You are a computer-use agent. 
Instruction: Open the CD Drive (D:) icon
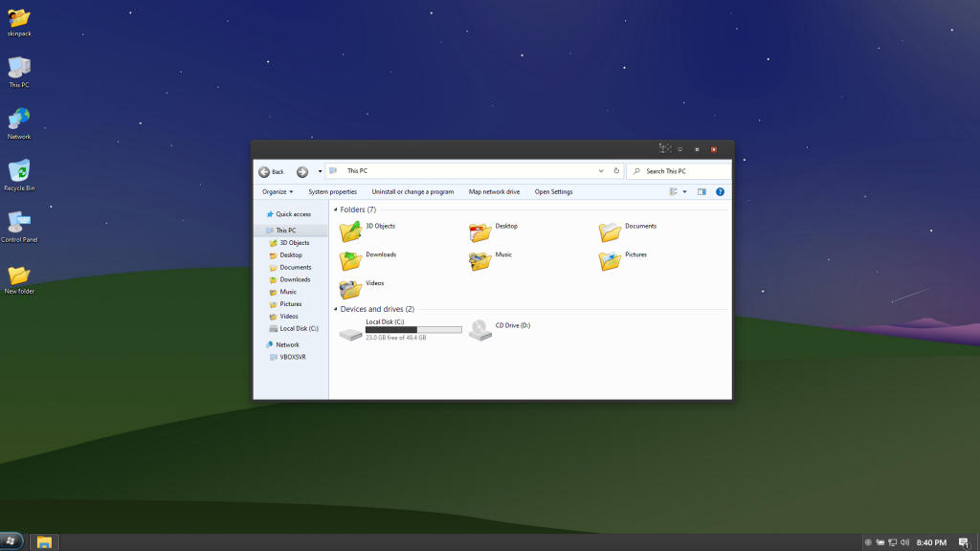click(x=480, y=331)
